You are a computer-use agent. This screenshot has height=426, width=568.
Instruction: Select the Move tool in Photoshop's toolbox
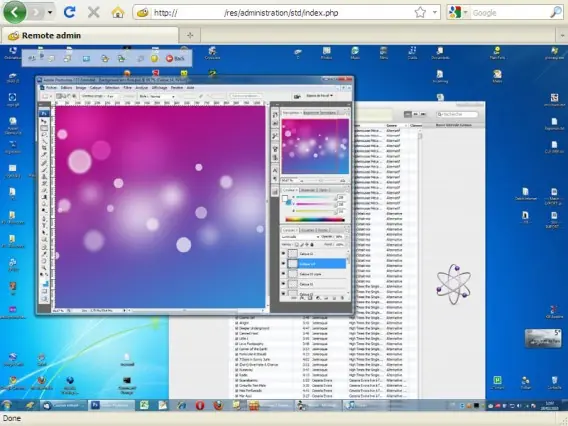click(x=44, y=121)
